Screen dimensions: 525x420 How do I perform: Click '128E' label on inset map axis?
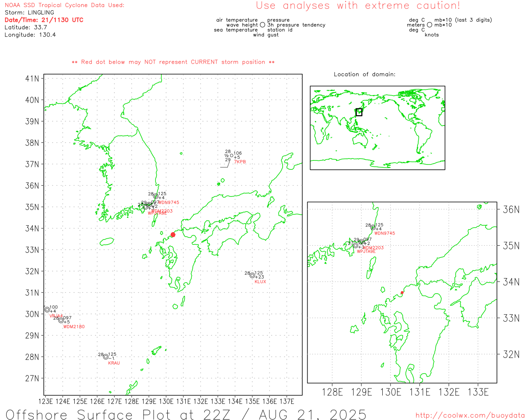pos(332,392)
